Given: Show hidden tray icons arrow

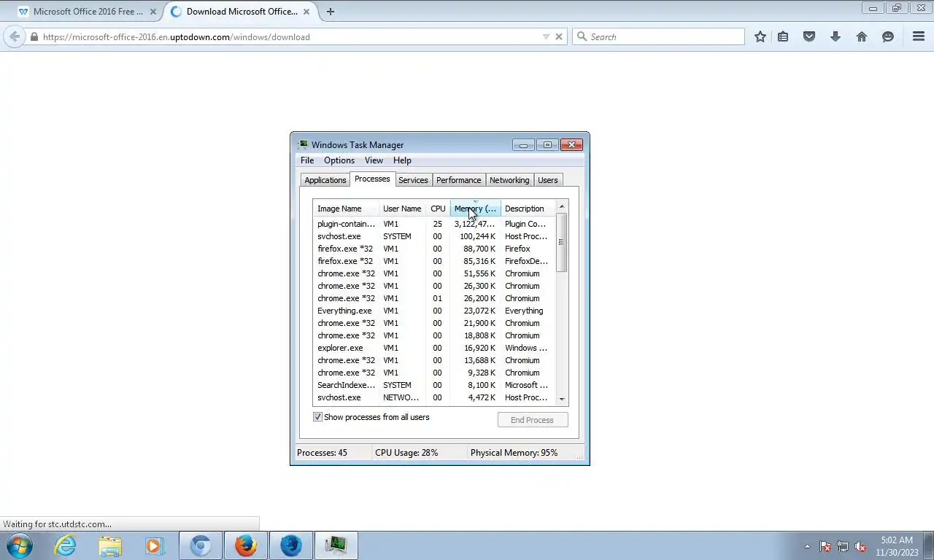Looking at the screenshot, I should [807, 546].
